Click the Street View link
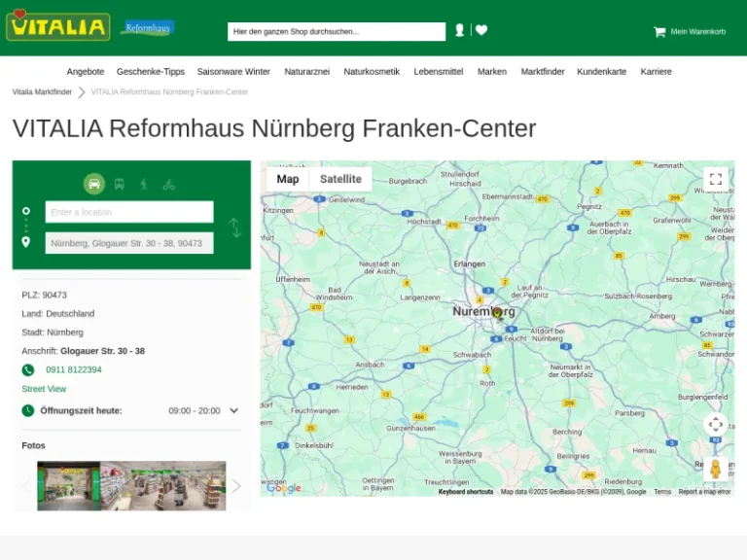Screen dimensions: 747x560 point(44,389)
